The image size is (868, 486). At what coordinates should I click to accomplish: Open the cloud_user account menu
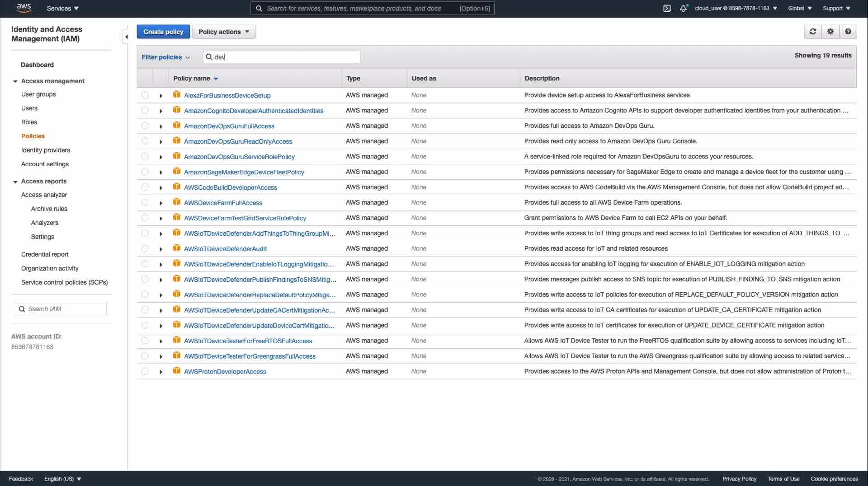(x=736, y=8)
